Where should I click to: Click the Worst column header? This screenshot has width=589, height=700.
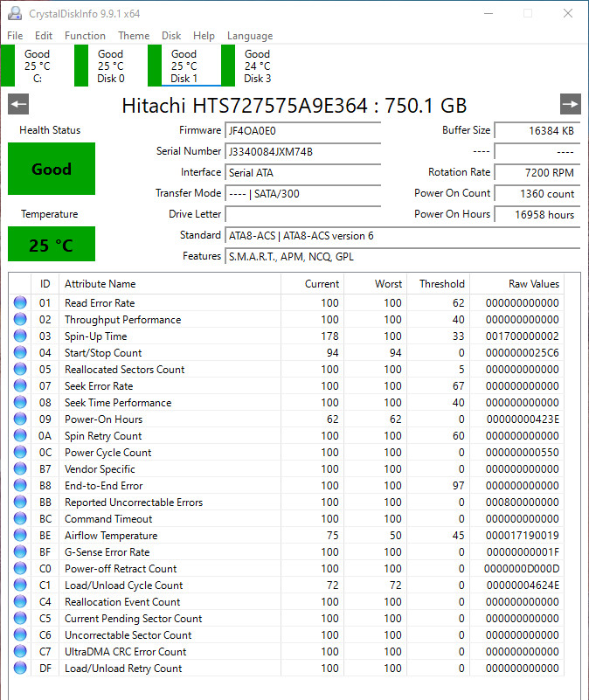pyautogui.click(x=376, y=284)
